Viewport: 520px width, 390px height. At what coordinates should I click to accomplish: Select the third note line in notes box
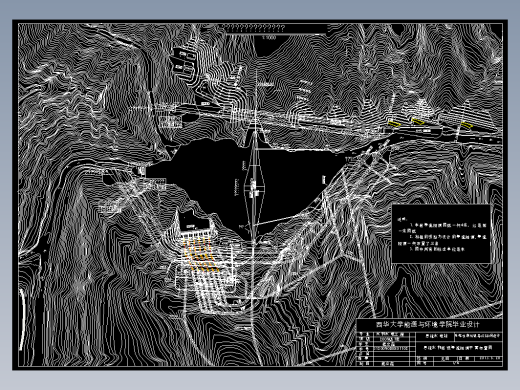[x=437, y=249]
